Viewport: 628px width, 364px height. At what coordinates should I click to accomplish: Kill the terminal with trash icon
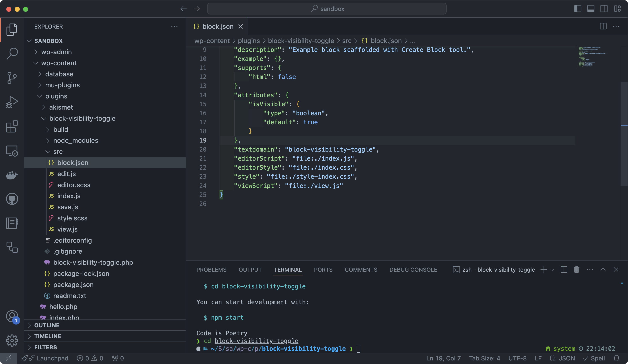[x=576, y=270]
